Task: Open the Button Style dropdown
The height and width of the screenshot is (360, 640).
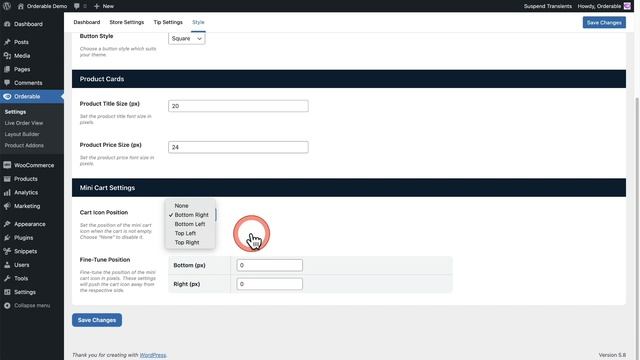Action: point(187,38)
